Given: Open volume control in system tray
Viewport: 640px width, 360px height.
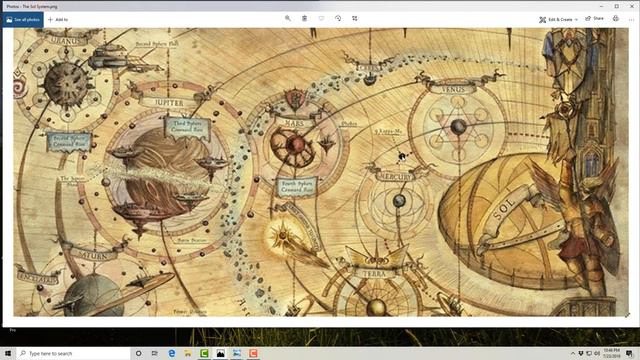Looking at the screenshot, I should tap(597, 353).
